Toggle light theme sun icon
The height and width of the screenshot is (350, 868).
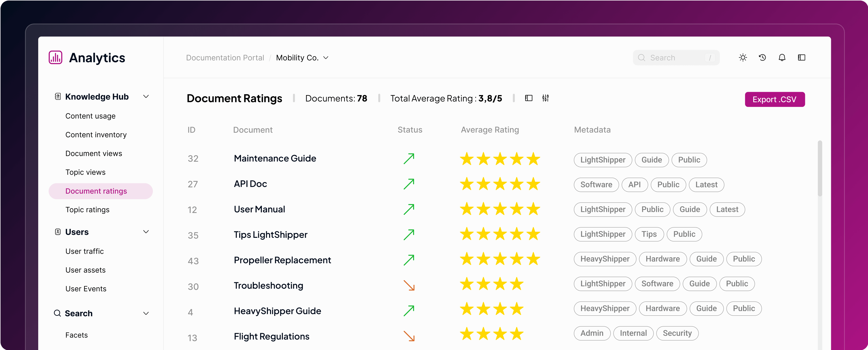coord(743,58)
